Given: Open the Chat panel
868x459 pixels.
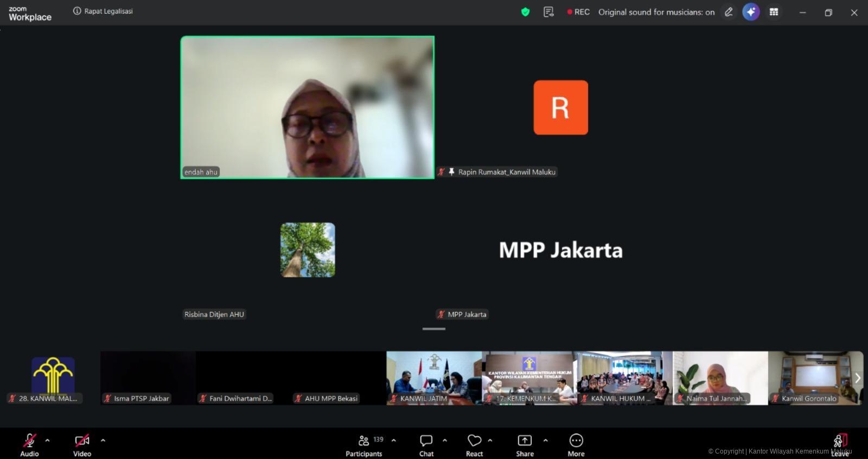Looking at the screenshot, I should (x=426, y=444).
